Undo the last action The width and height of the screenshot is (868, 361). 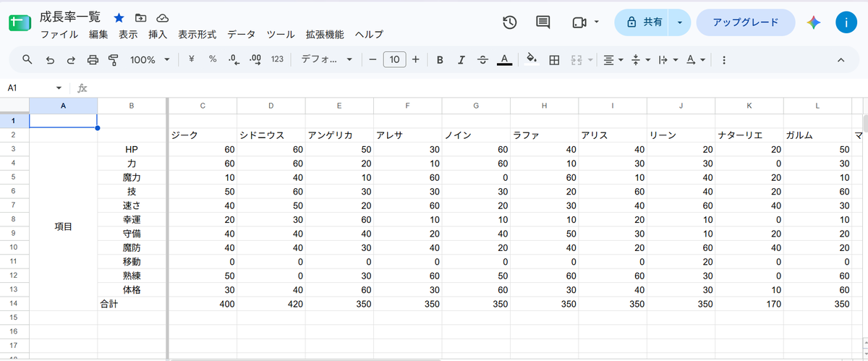coord(50,59)
